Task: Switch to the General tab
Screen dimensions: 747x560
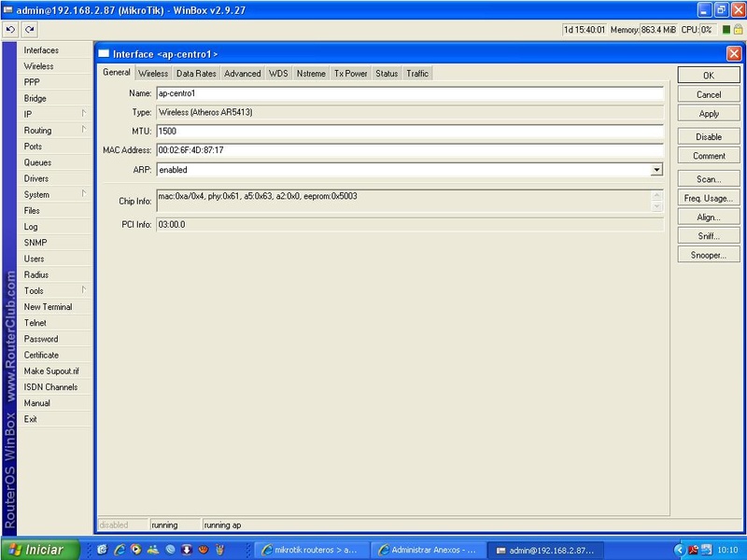Action: pyautogui.click(x=116, y=73)
